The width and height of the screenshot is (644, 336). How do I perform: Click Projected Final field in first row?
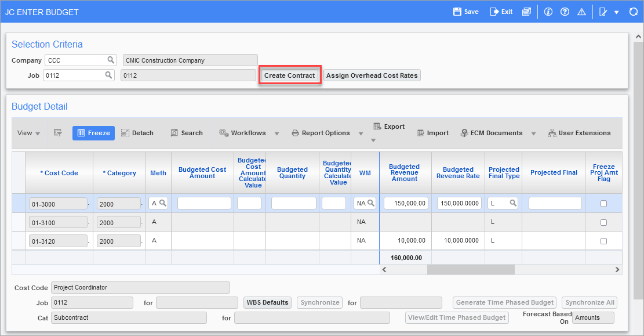click(555, 203)
